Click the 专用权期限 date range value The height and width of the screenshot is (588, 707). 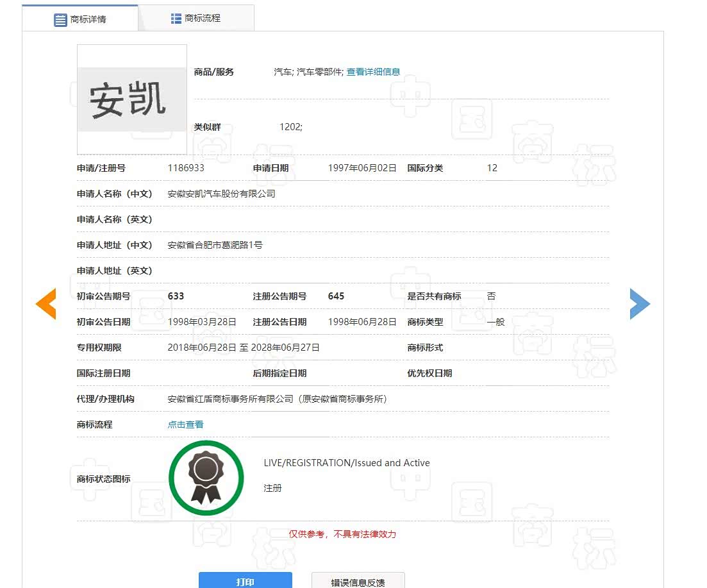(x=244, y=348)
